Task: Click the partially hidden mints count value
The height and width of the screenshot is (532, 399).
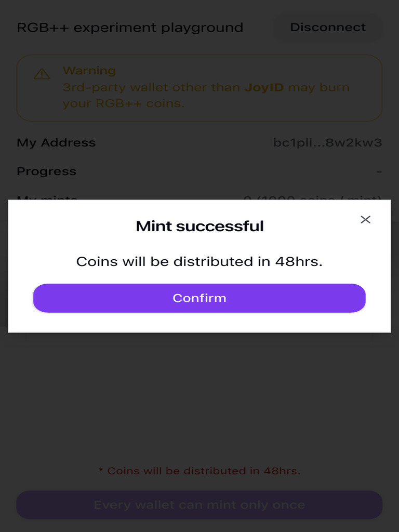Action: pyautogui.click(x=313, y=197)
